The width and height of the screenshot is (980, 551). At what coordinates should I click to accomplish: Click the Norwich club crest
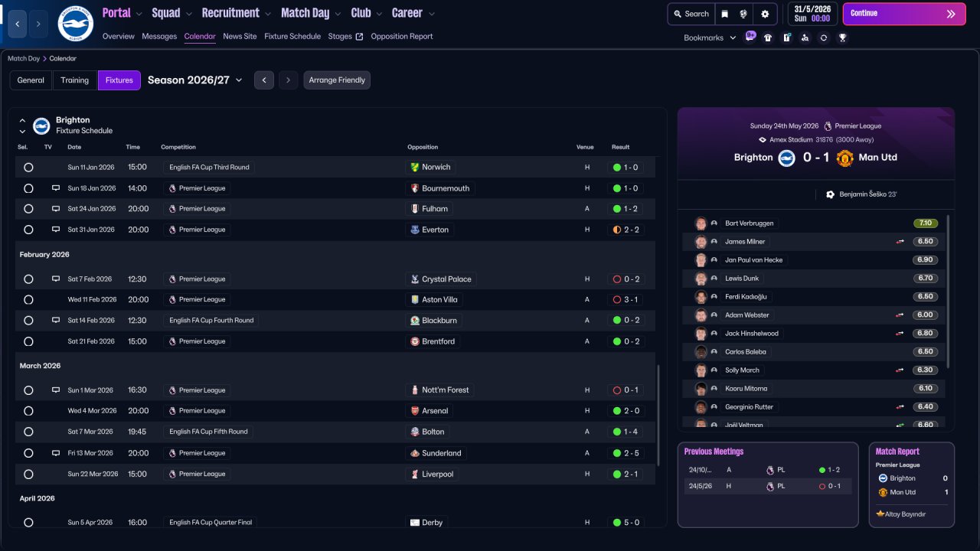click(x=415, y=167)
